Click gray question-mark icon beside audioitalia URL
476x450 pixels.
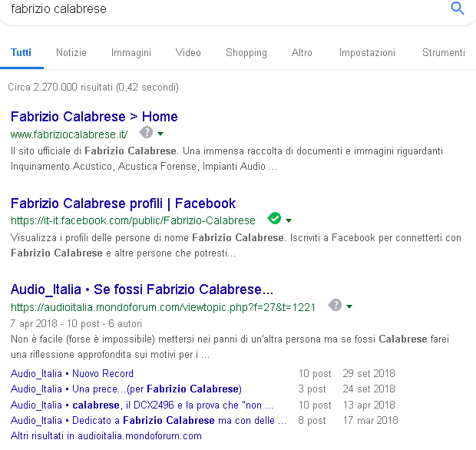coord(336,305)
